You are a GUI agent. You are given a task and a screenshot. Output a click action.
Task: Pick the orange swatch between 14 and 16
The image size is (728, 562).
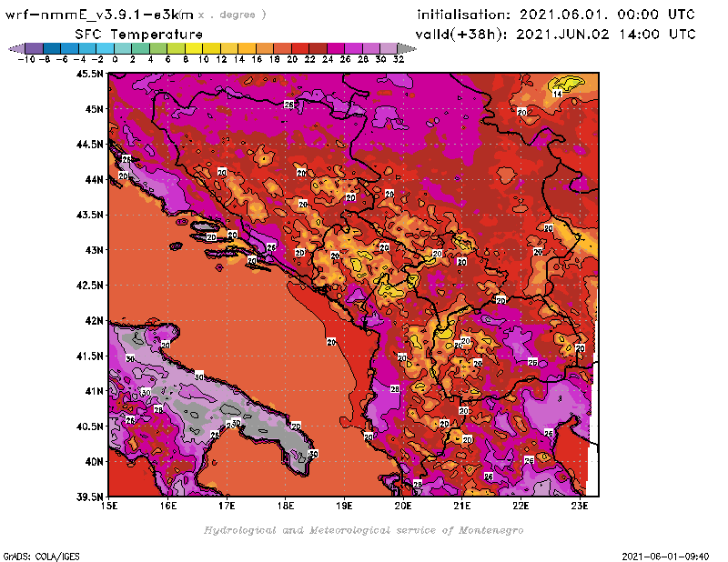(247, 48)
